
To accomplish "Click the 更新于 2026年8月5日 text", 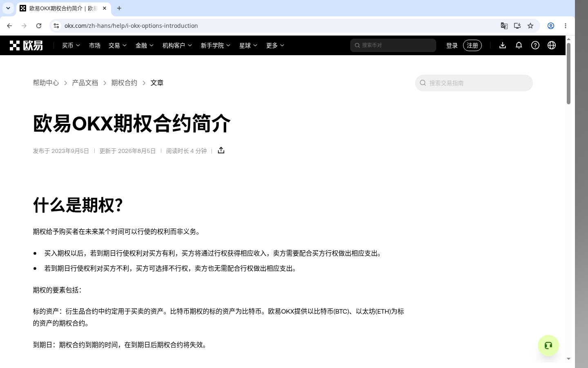I will [127, 151].
